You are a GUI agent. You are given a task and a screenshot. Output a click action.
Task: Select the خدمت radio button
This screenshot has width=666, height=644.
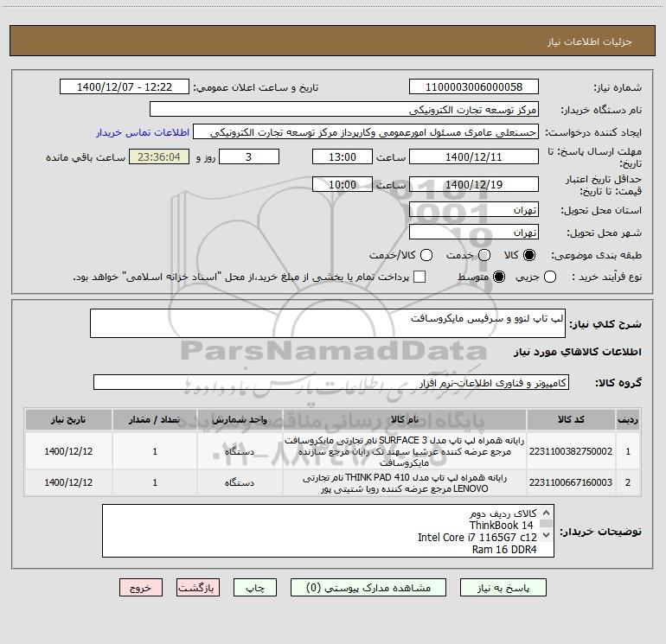click(484, 255)
